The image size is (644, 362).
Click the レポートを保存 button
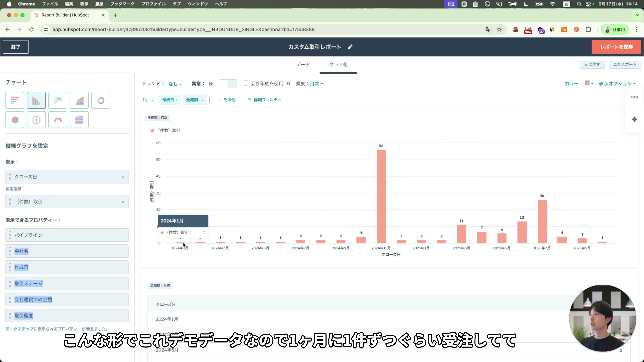(617, 47)
